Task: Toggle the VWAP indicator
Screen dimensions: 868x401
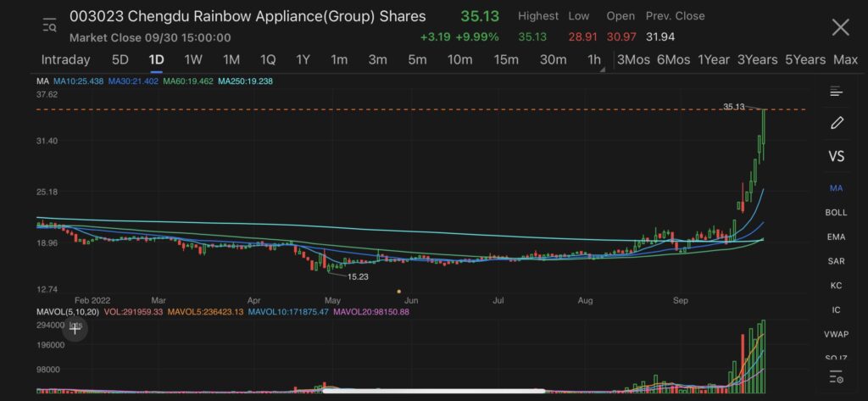Action: click(836, 335)
